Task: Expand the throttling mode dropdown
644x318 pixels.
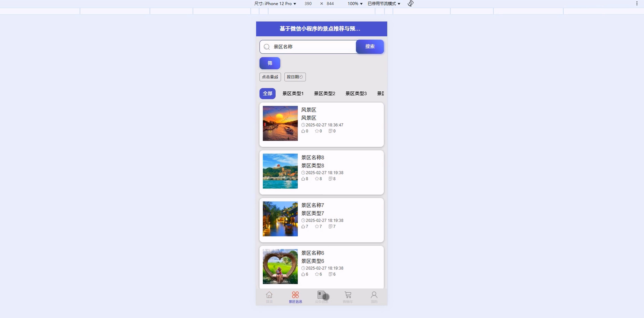Action: (384, 4)
